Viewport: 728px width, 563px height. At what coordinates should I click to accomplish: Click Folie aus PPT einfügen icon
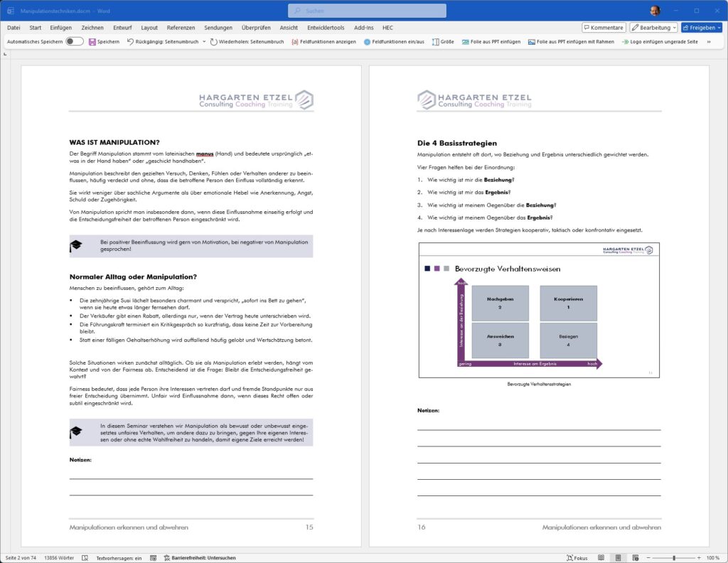pyautogui.click(x=466, y=42)
